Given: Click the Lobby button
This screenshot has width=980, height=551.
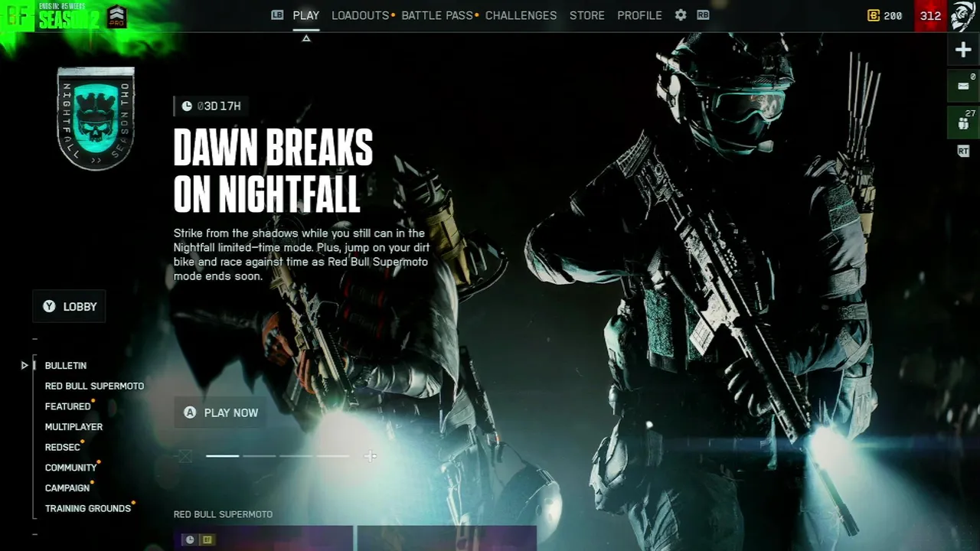Looking at the screenshot, I should click(70, 306).
